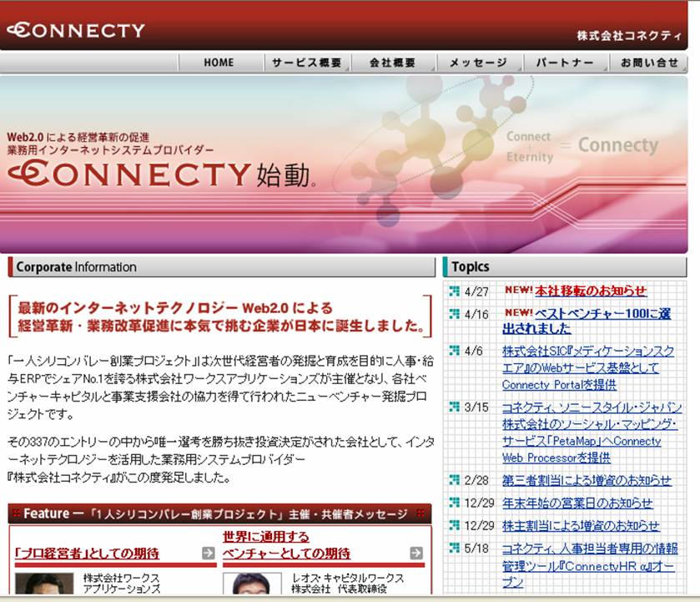Viewport: 700px width, 602px height.
Task: Open the サービス概要 navigation tab
Action: [307, 63]
